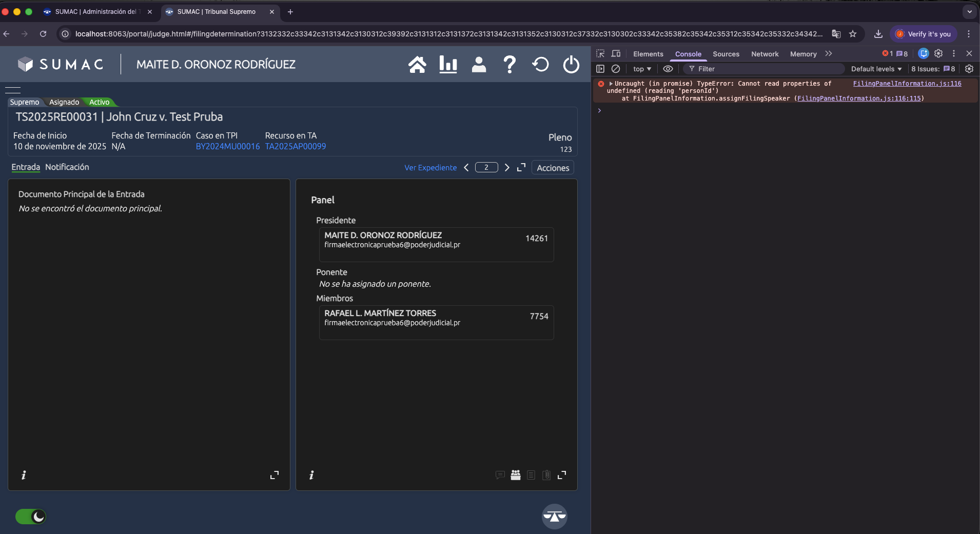Click the scales of justice floating button
Viewport: 980px width, 534px height.
[554, 517]
